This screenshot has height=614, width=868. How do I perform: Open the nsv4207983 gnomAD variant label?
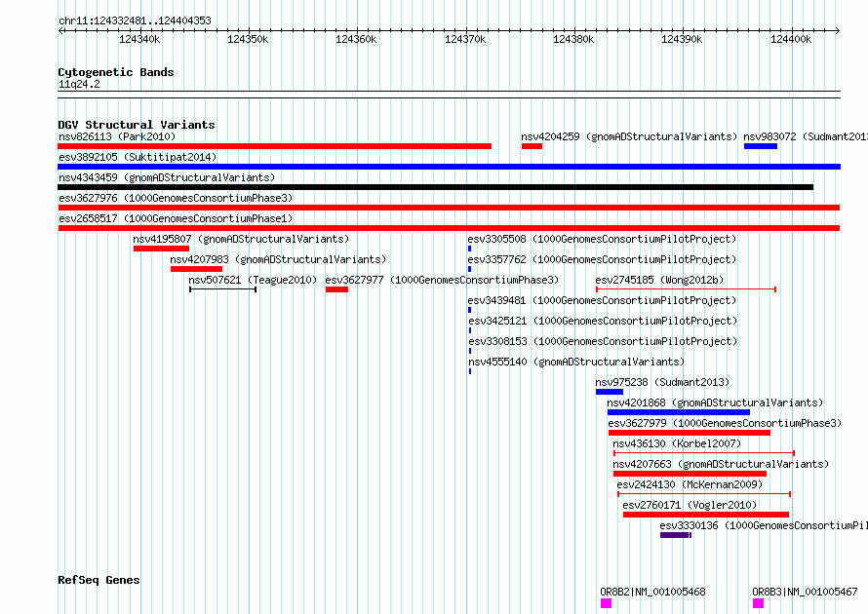click(278, 259)
